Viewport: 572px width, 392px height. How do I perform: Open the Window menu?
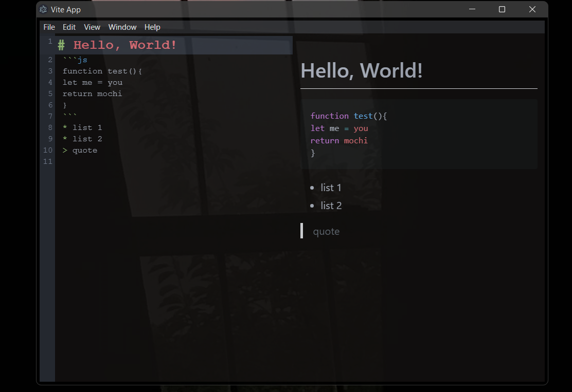[x=122, y=27]
